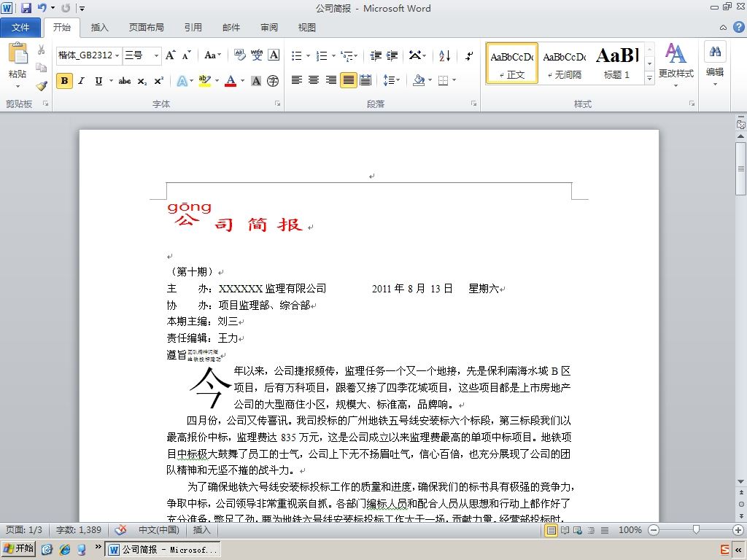
Task: Open font color dropdown arrow
Action: pos(242,81)
